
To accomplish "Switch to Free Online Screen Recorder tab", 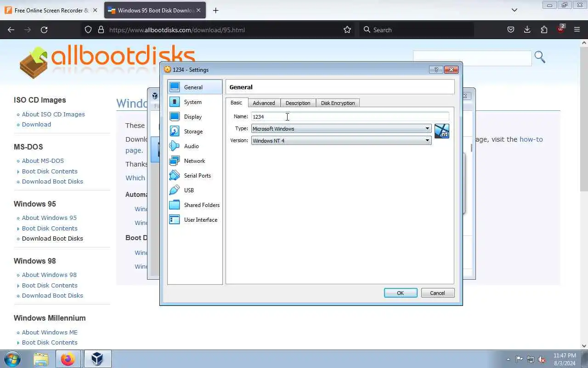I will pos(51,10).
